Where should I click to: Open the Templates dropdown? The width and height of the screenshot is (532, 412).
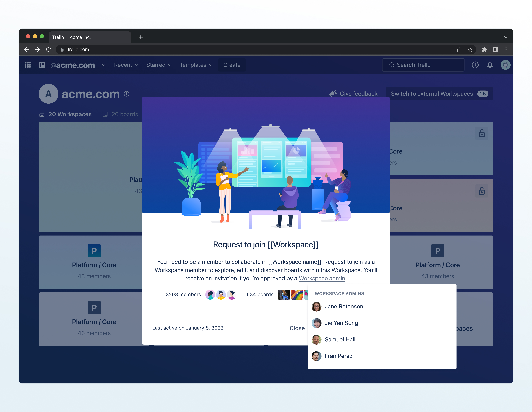(x=196, y=65)
